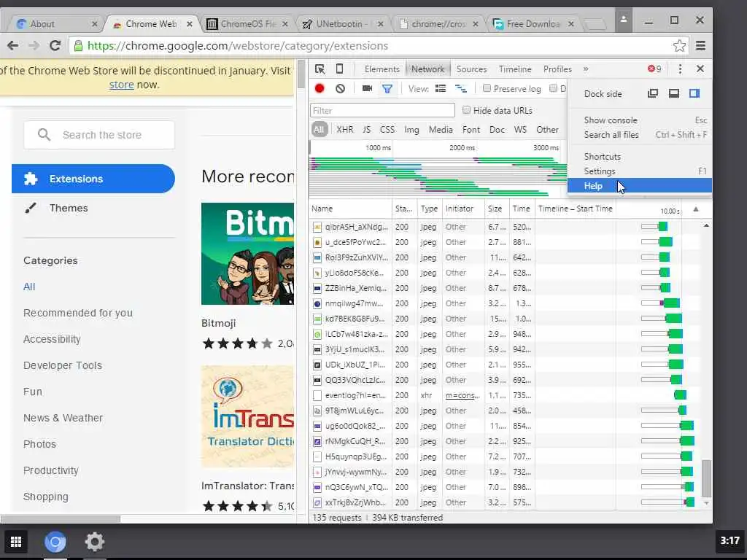Viewport: 747px width, 560px height.
Task: Open Developer Tools category
Action: (x=63, y=365)
